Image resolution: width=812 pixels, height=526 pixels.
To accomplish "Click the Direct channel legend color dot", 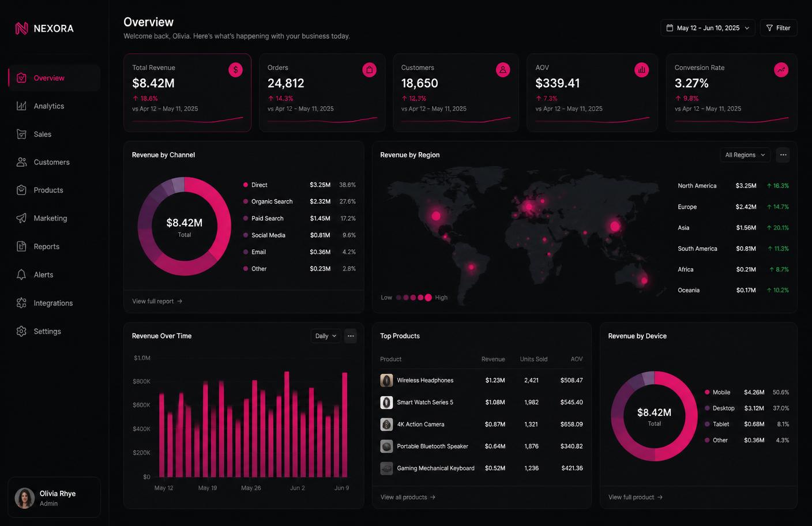I will coord(246,185).
